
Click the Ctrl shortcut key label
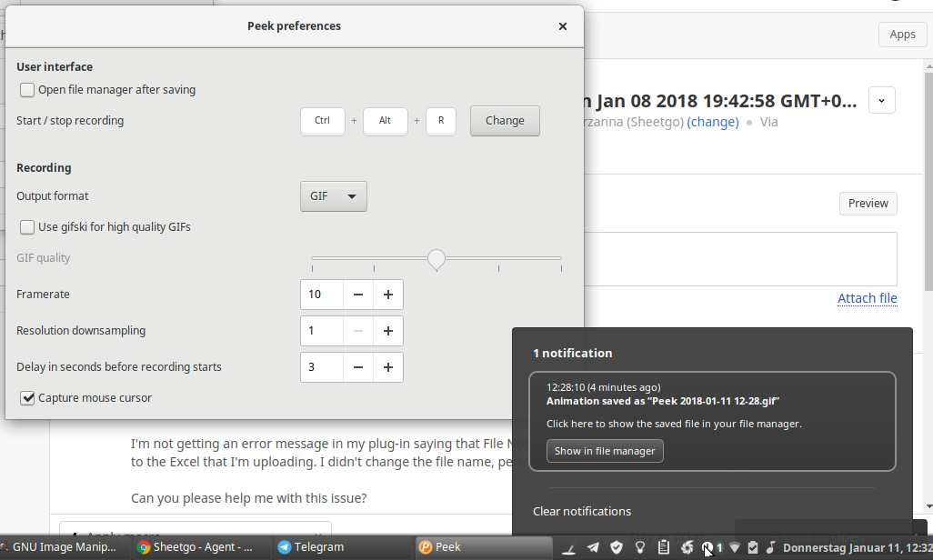pyautogui.click(x=323, y=121)
